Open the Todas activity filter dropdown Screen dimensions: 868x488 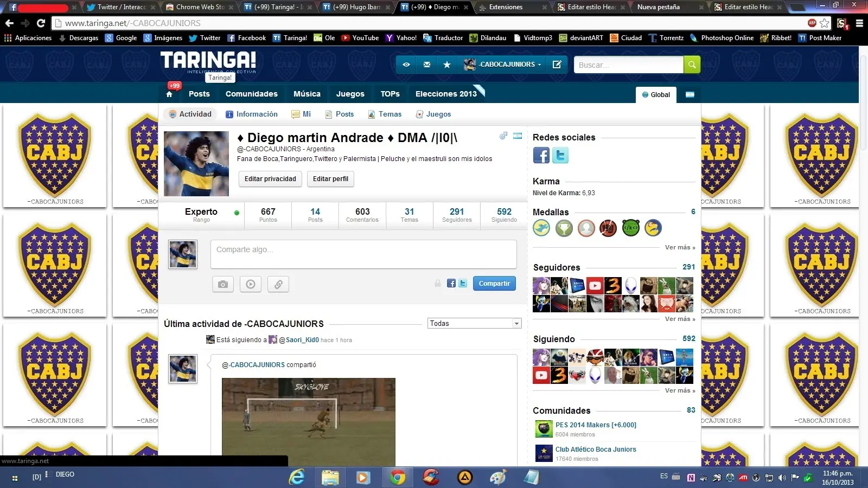(475, 324)
